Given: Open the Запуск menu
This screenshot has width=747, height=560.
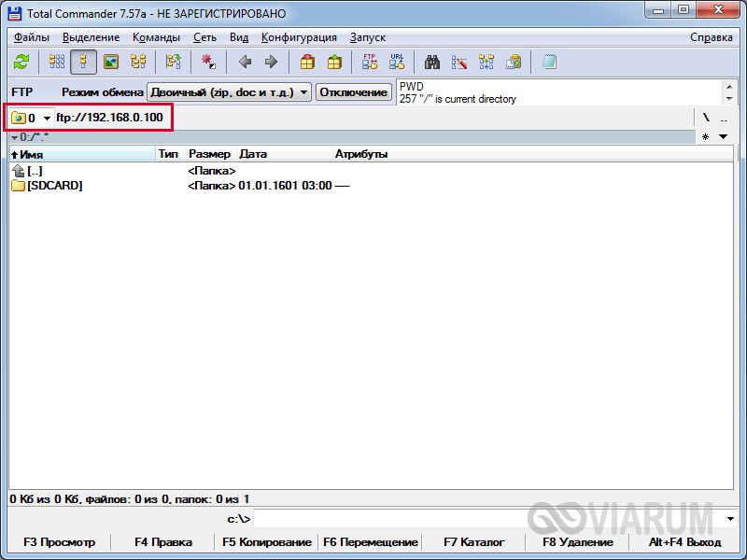Looking at the screenshot, I should (367, 37).
